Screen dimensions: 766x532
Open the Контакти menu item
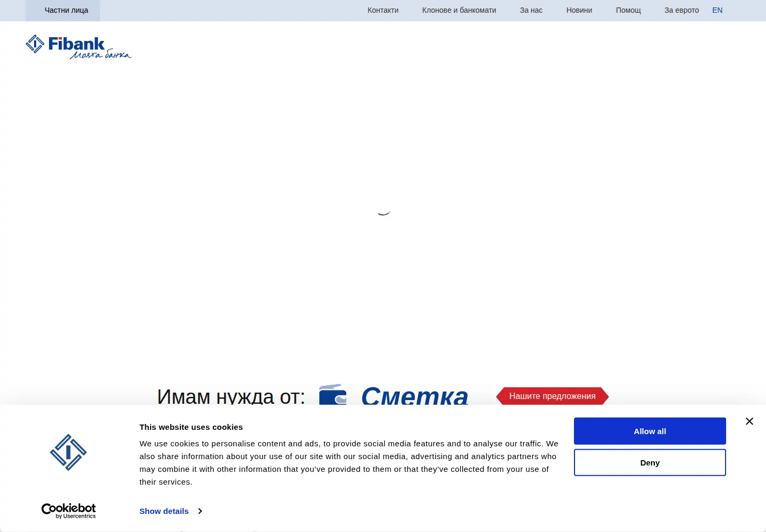click(383, 10)
